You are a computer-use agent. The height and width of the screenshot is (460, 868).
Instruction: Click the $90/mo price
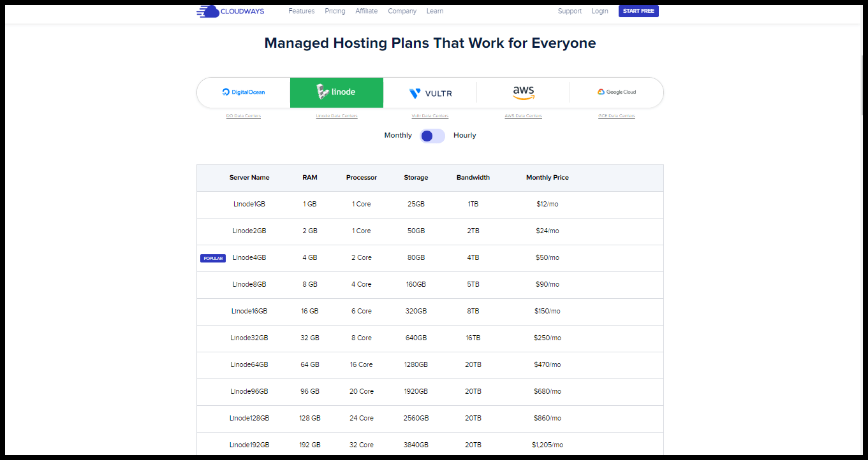(x=547, y=285)
